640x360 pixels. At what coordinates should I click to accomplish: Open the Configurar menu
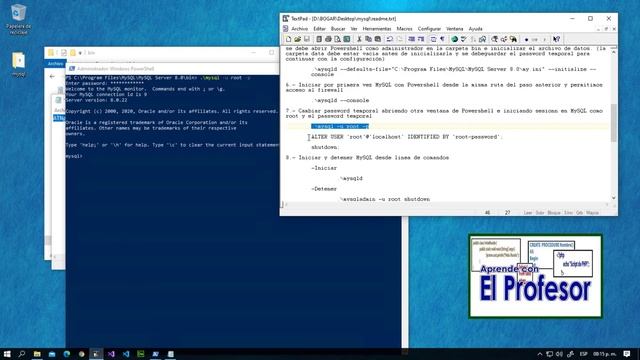point(429,29)
